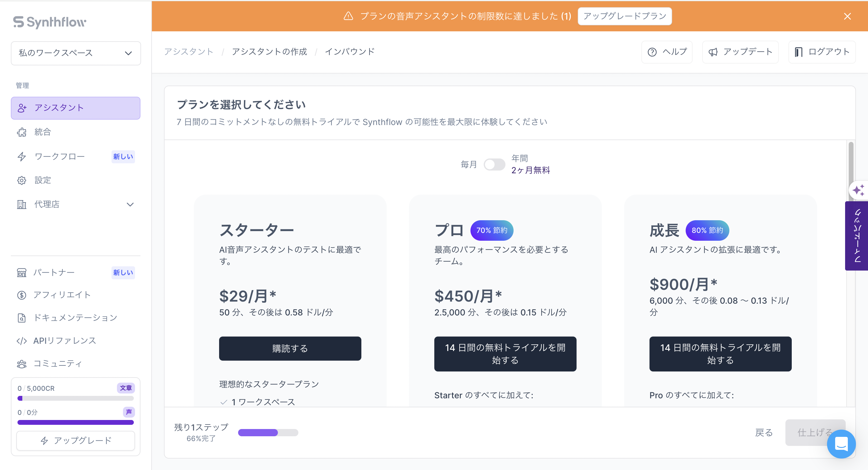Open the purple フィードバック side tab
The height and width of the screenshot is (470, 868).
tap(857, 236)
